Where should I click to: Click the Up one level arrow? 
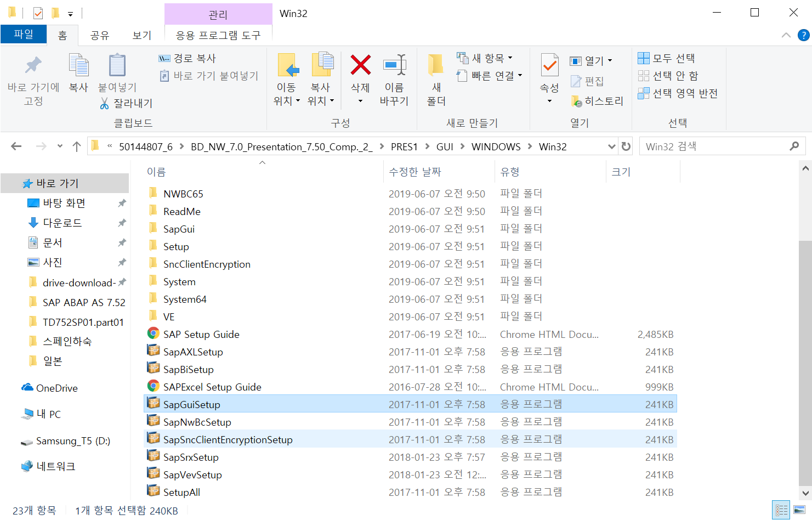tap(77, 146)
